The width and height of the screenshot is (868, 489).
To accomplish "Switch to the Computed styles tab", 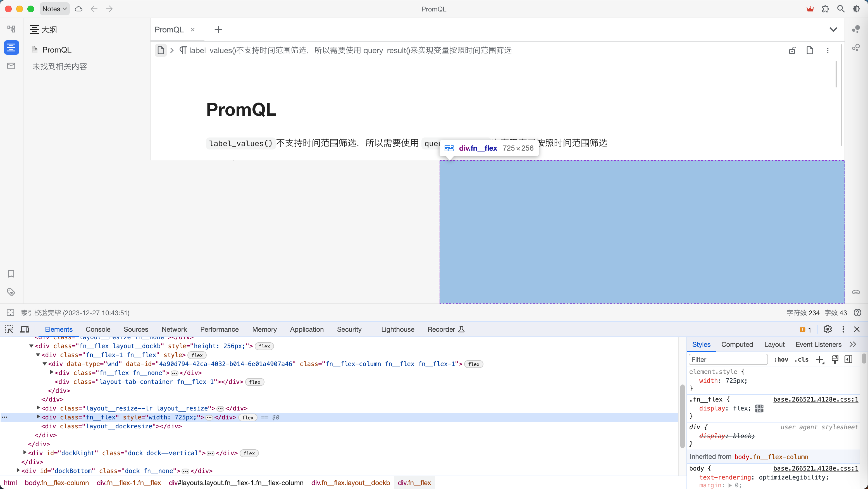I will 737,344.
